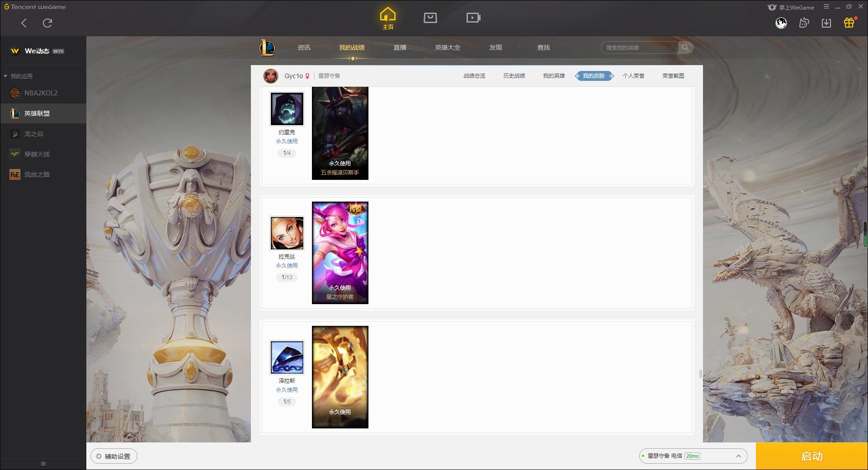Click the 1/5 skin count badge

click(x=287, y=402)
